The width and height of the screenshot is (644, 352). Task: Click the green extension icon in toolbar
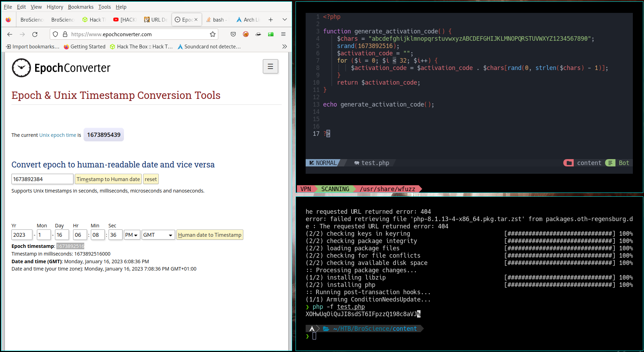coord(271,34)
